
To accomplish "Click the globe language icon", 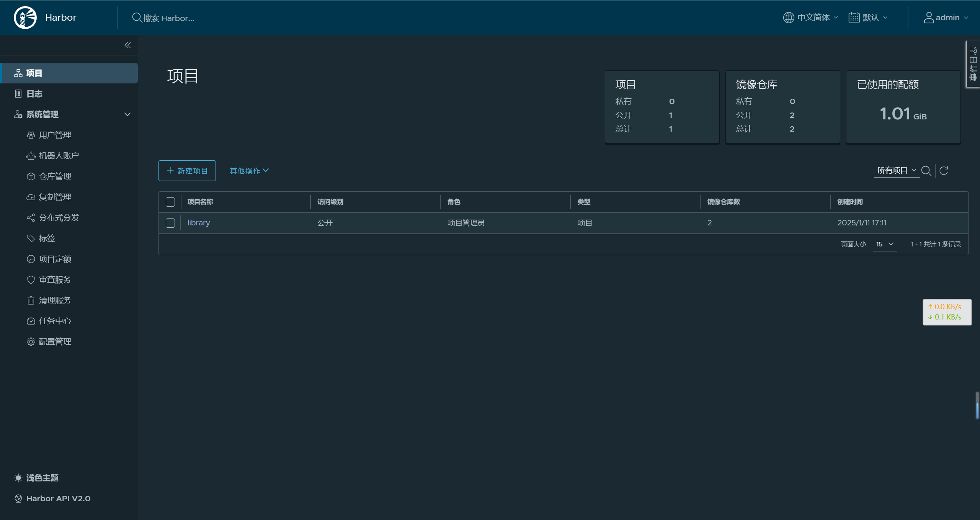I will coord(789,18).
